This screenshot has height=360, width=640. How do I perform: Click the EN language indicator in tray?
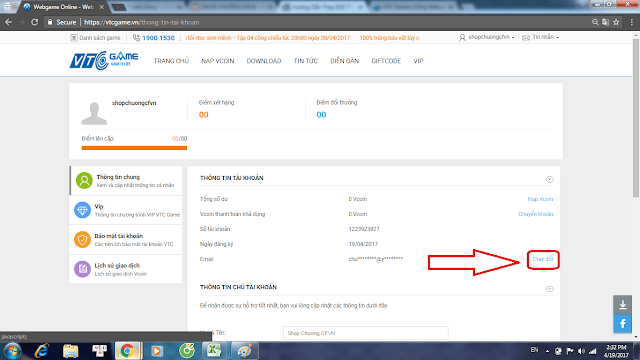pos(534,350)
